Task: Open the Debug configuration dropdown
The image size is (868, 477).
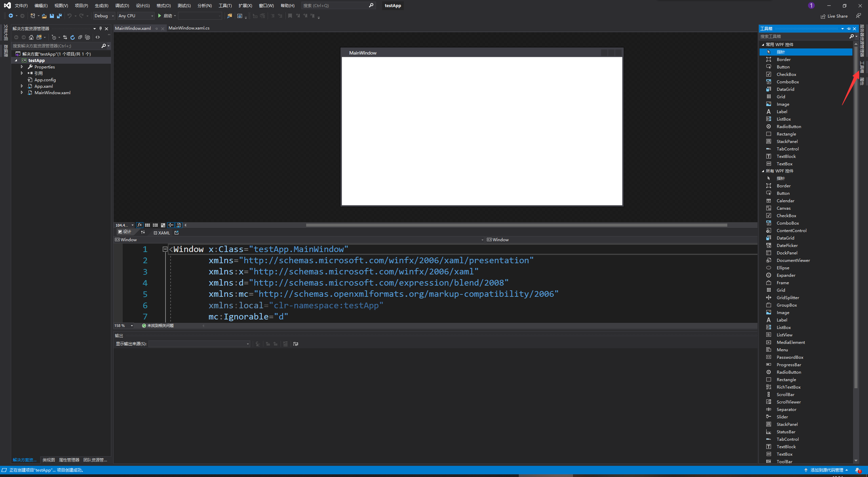Action: click(x=103, y=16)
